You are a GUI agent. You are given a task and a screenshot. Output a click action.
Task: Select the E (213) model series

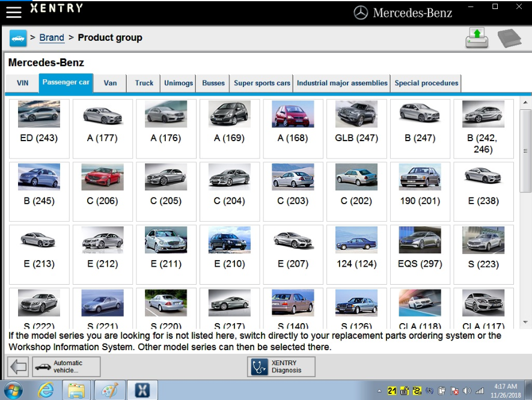pos(39,255)
